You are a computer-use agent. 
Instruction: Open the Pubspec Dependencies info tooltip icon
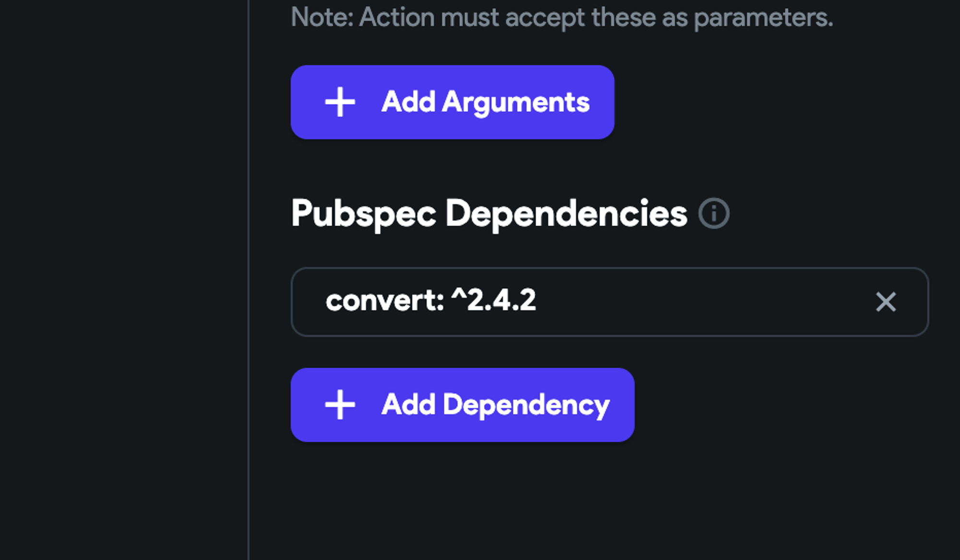point(714,213)
